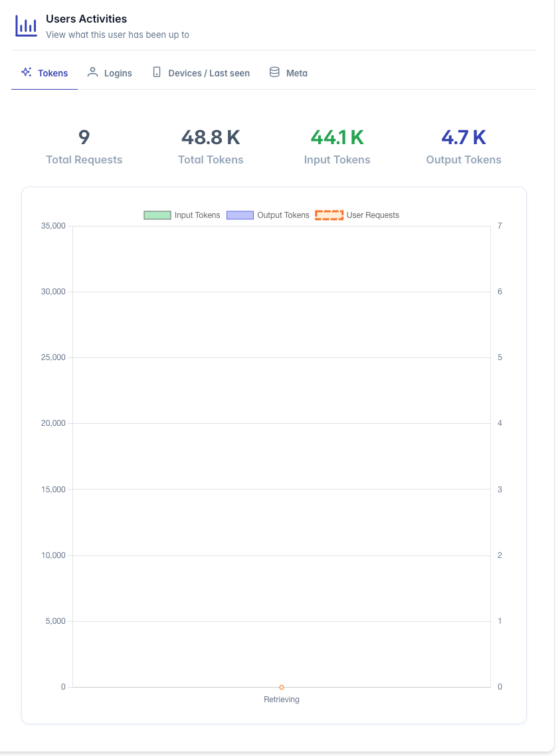Click the green Input Tokens legend swatch
The width and height of the screenshot is (558, 756).
click(x=157, y=215)
